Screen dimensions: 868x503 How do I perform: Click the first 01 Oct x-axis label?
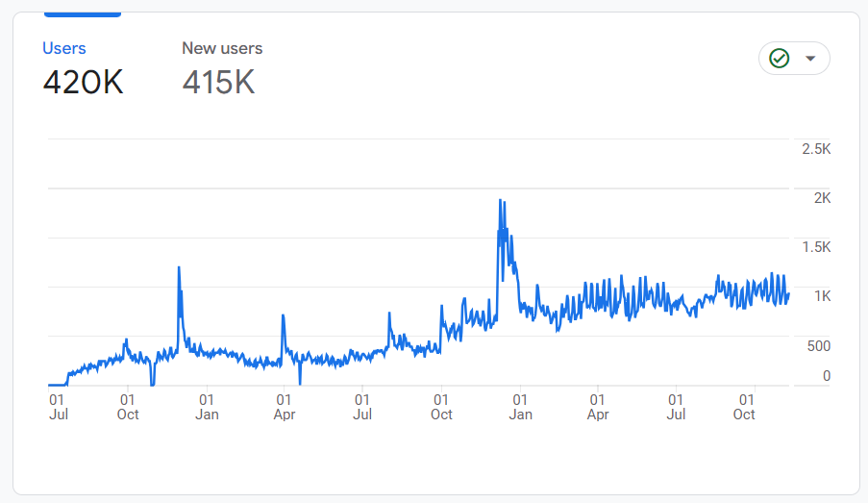click(x=128, y=407)
